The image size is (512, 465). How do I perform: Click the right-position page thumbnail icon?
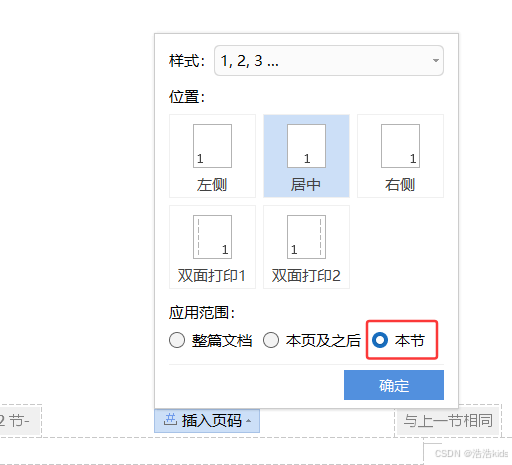coord(400,146)
